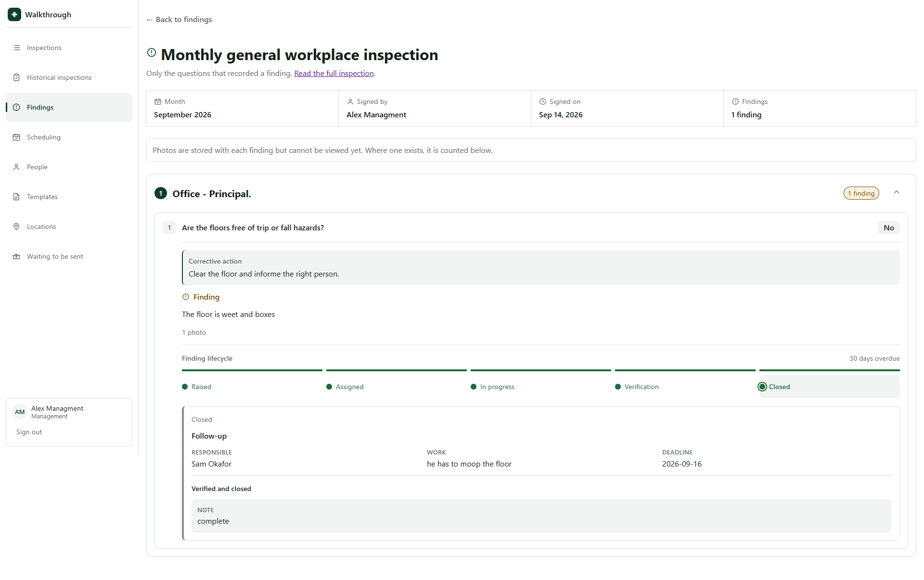The image size is (924, 580).
Task: Click the Templates document icon
Action: pos(16,197)
